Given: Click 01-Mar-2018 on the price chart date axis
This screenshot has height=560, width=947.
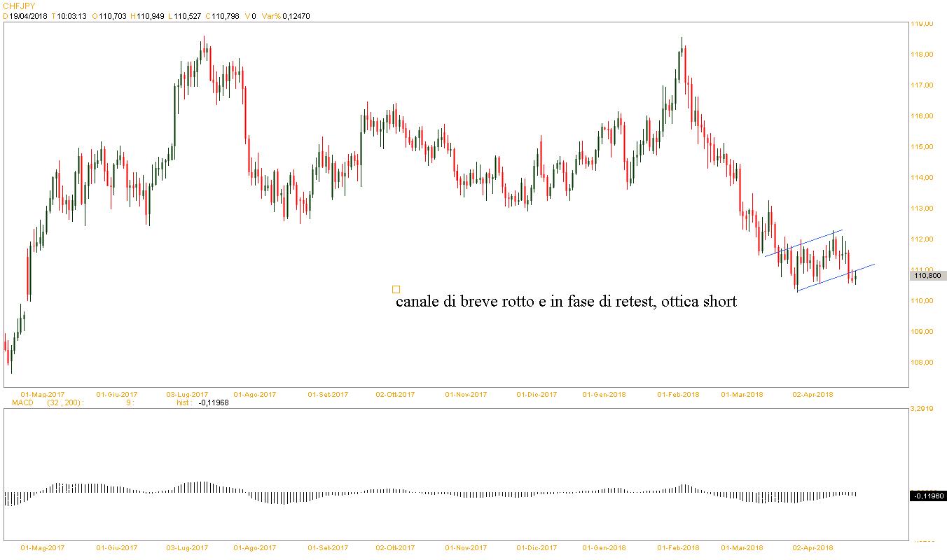Looking at the screenshot, I should (742, 395).
